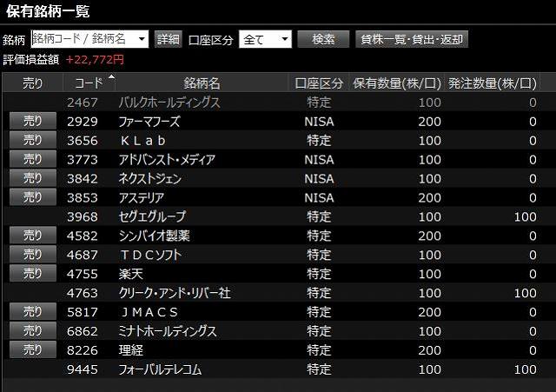Click 発注数量 100 in セグエグループ row

tap(526, 216)
